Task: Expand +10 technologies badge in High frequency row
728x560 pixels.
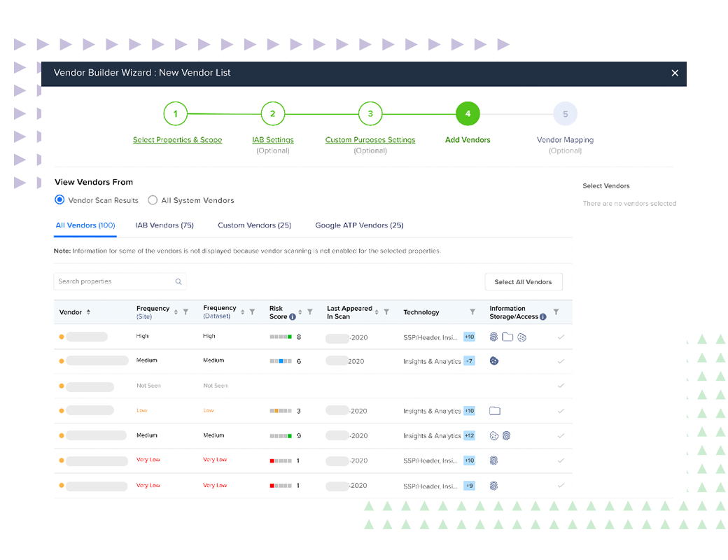Action: pyautogui.click(x=470, y=337)
